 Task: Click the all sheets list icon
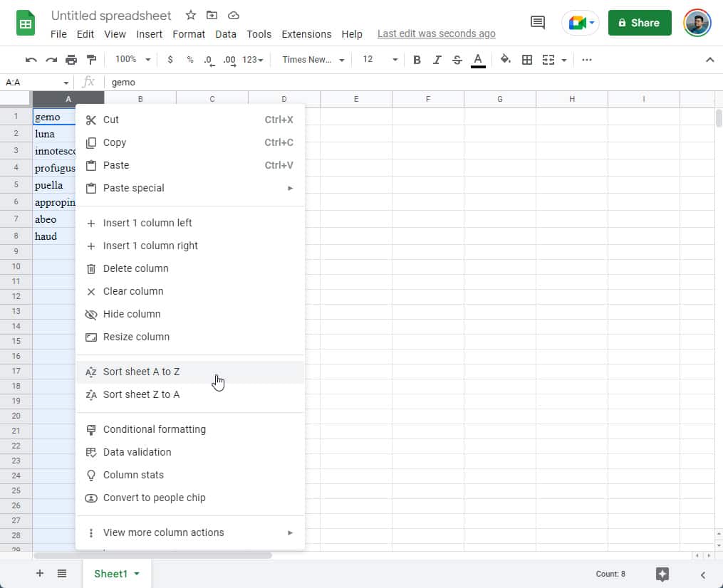(x=62, y=574)
